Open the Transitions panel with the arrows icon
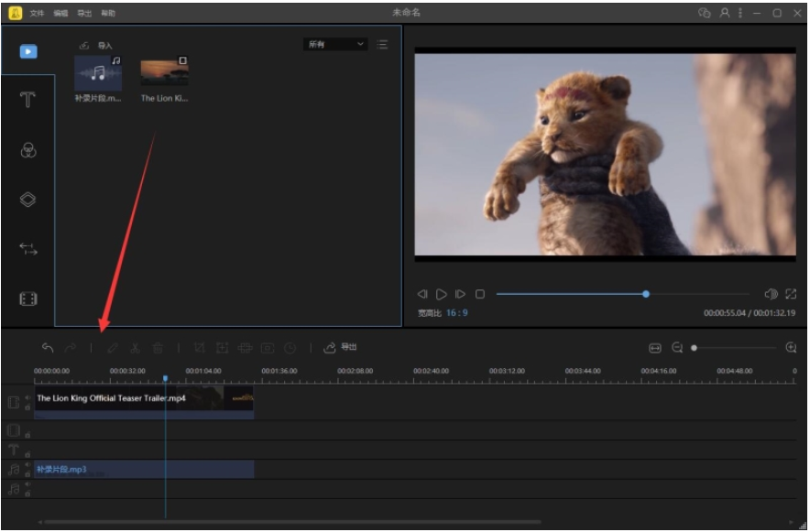The height and width of the screenshot is (532, 810). click(x=27, y=249)
